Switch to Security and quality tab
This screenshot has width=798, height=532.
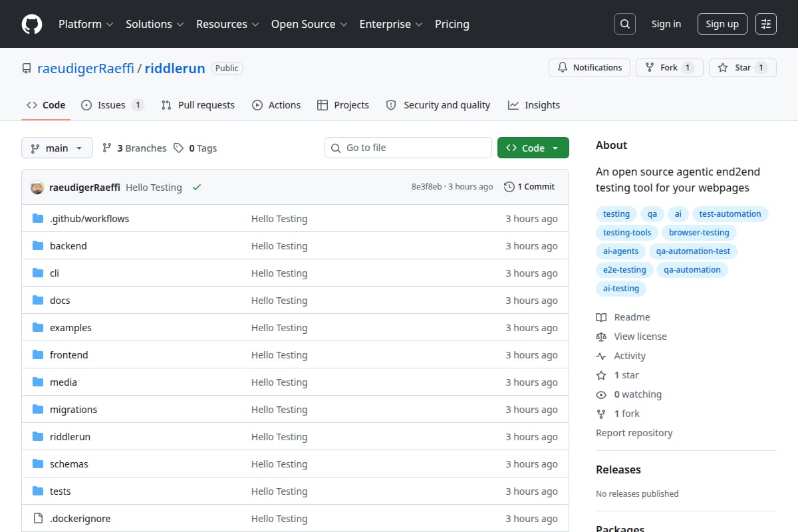[x=438, y=105]
